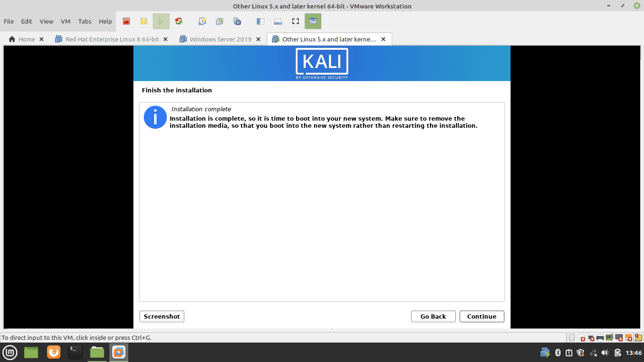Screen dimensions: 644x362
Task: Click VMware Workstation taskbar window button
Action: [x=119, y=352]
